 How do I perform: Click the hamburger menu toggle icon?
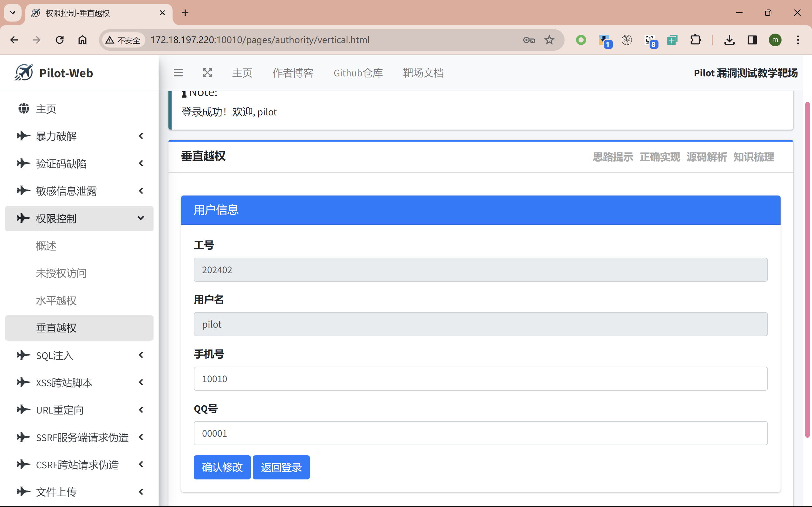[x=178, y=73]
